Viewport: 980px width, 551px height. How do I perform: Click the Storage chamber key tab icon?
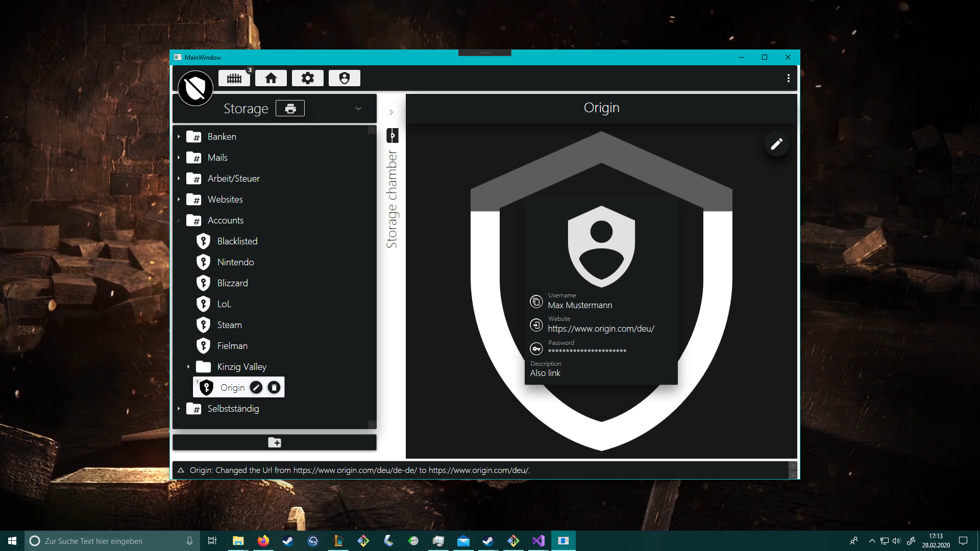[x=392, y=136]
